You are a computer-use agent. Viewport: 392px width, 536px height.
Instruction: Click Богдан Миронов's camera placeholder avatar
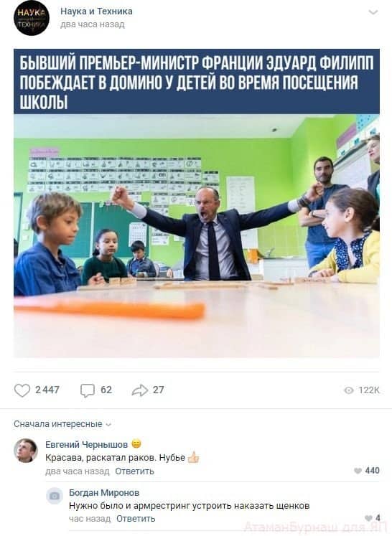(55, 496)
